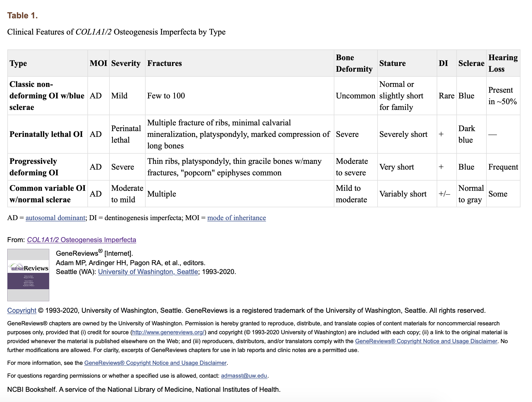Click the Classic non-deforming OI row label
The height and width of the screenshot is (402, 532).
tap(47, 96)
